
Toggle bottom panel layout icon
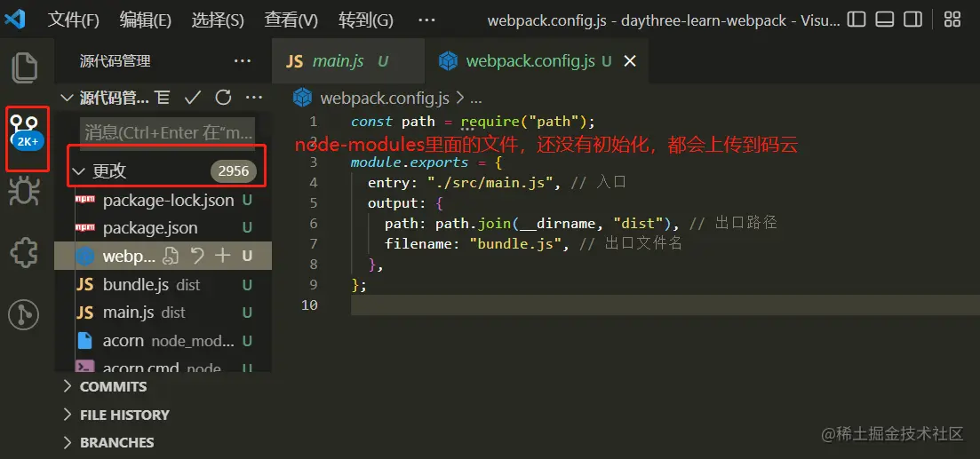[x=884, y=20]
